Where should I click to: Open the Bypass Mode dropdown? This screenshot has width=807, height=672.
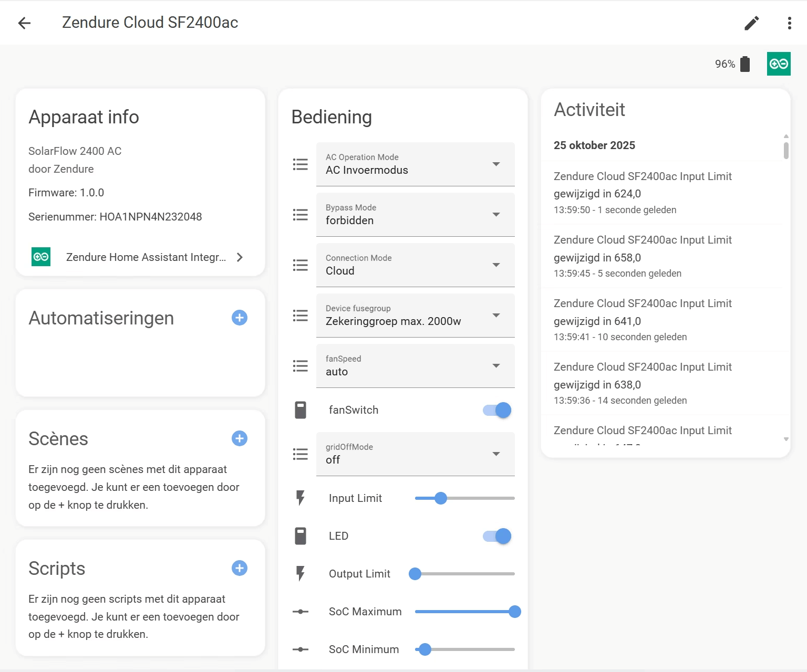point(495,215)
